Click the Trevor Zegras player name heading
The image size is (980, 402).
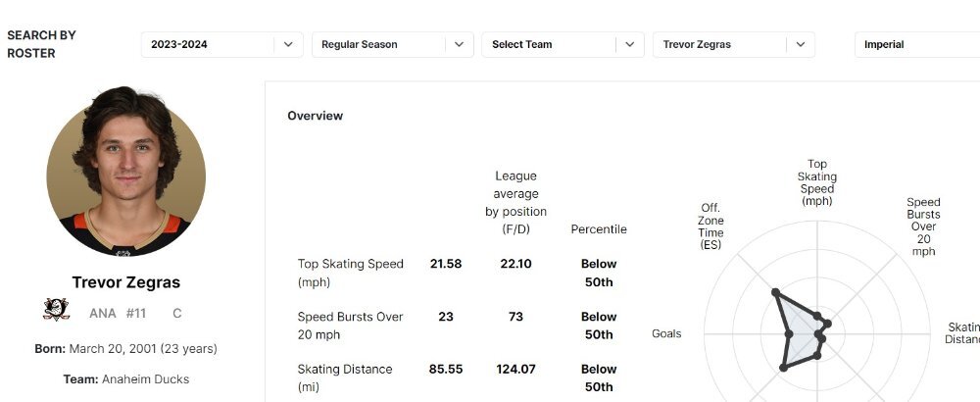pos(126,282)
